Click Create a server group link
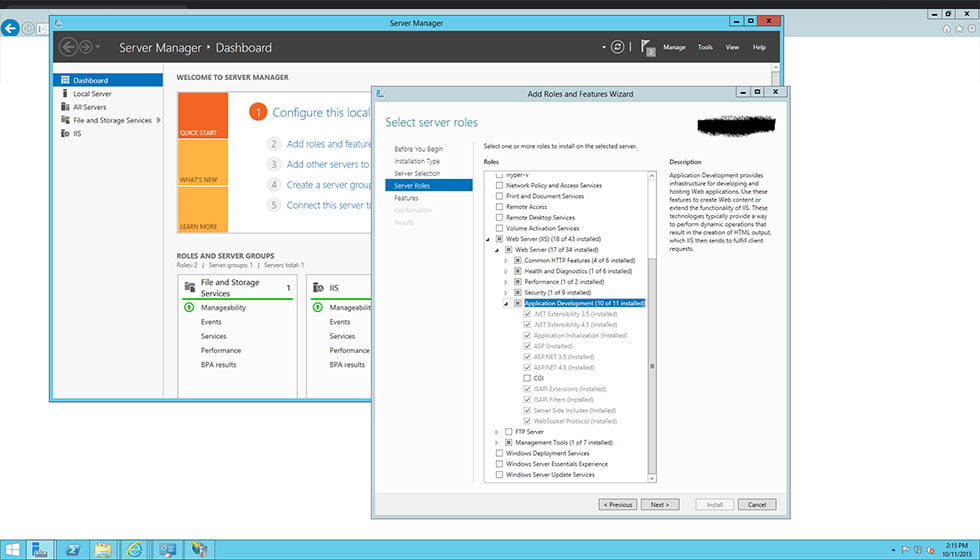This screenshot has height=560, width=980. click(329, 185)
